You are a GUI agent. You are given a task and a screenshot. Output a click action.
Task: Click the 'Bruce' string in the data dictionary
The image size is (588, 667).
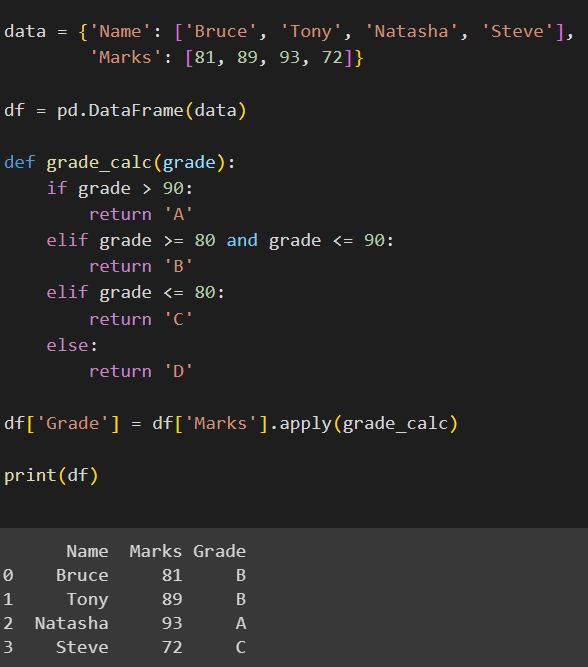point(220,31)
